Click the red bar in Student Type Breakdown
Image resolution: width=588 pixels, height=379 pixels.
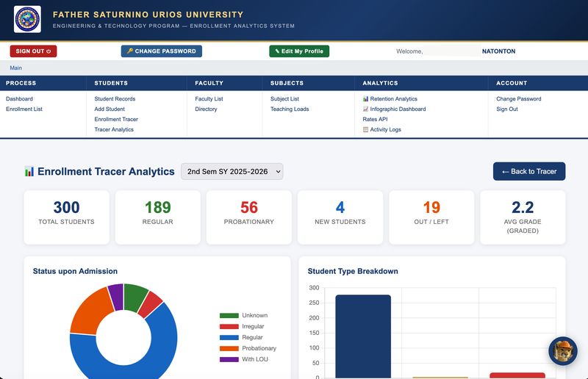517,375
